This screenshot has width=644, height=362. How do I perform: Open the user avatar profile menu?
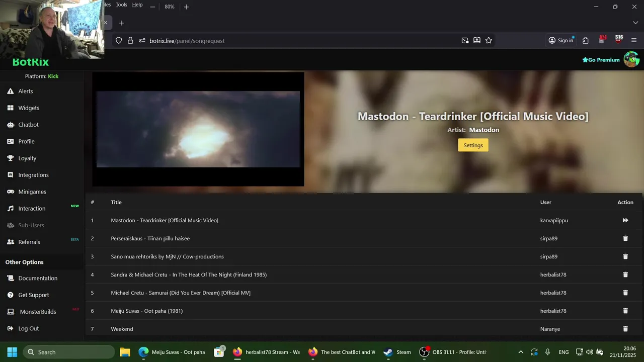click(x=631, y=59)
